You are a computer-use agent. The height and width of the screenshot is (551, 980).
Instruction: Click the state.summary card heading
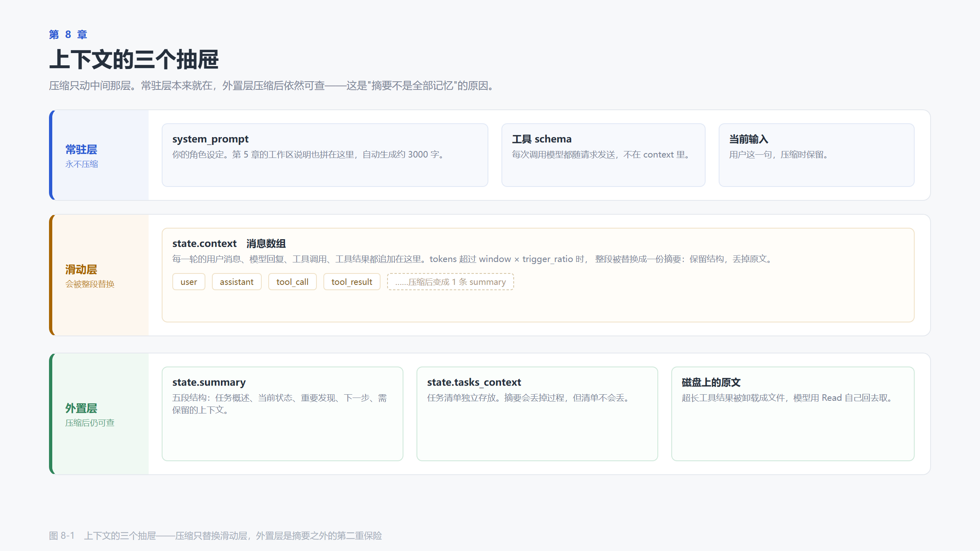pos(209,382)
